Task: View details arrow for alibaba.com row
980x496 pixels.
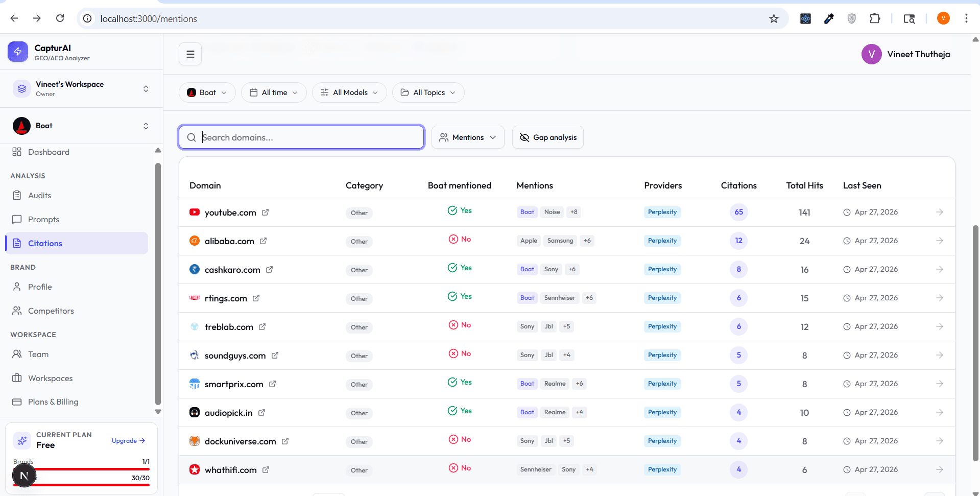Action: [940, 241]
